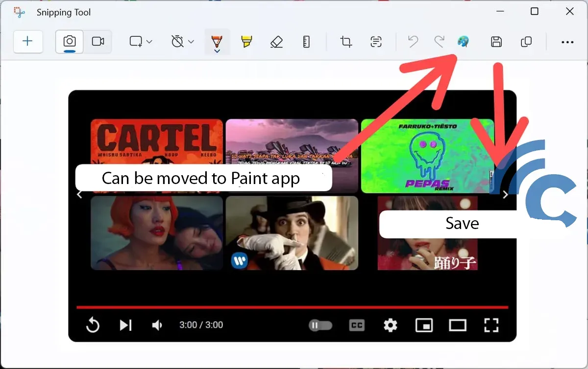Select the highlighter tool
The image size is (588, 369).
[246, 42]
